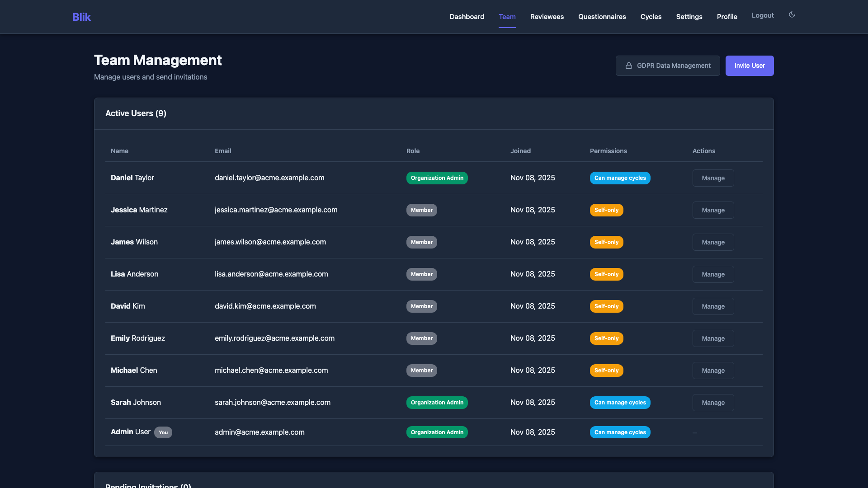Open the Questionnaires page
Screen dimensions: 868x488
click(x=602, y=16)
